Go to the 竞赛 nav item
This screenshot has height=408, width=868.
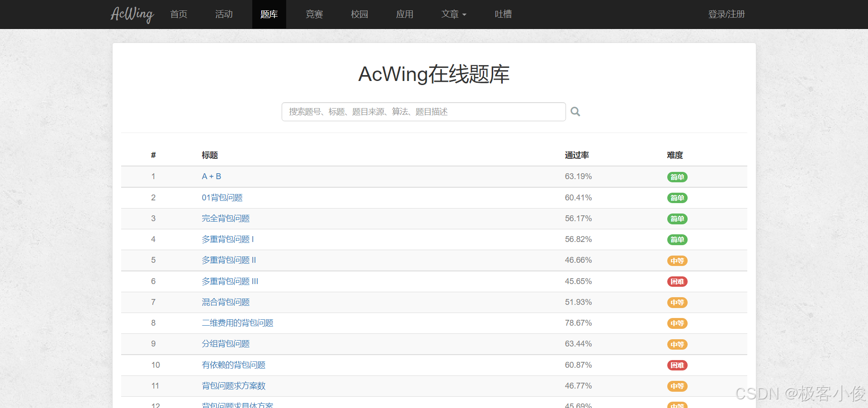click(x=314, y=14)
